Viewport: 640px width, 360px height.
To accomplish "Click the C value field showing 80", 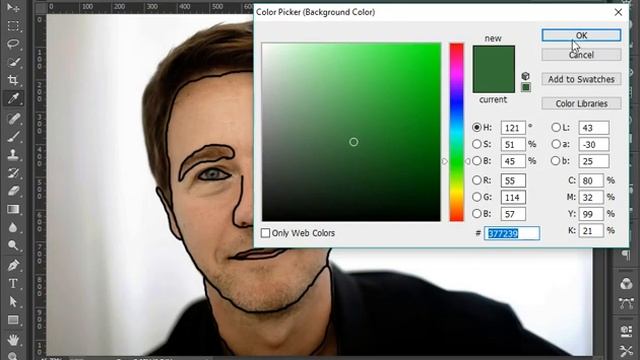I will click(x=591, y=181).
